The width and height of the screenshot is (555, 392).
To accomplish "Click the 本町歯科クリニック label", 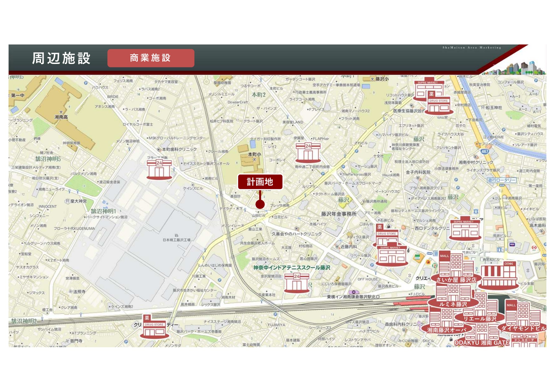I will click(179, 149).
